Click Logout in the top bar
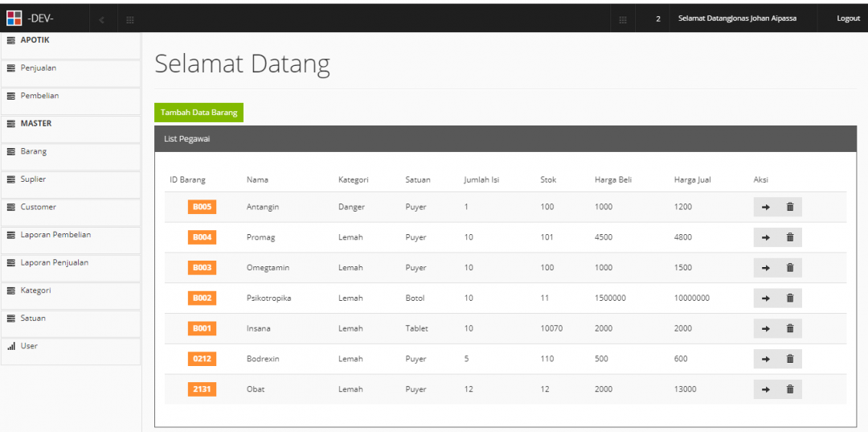 848,19
